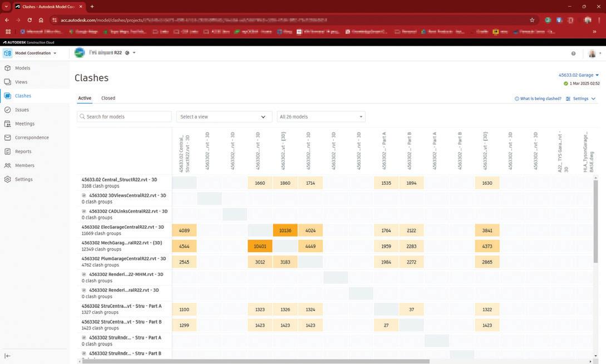Viewport: 606px width, 364px height.
Task: Open Views in the sidebar
Action: (21, 82)
